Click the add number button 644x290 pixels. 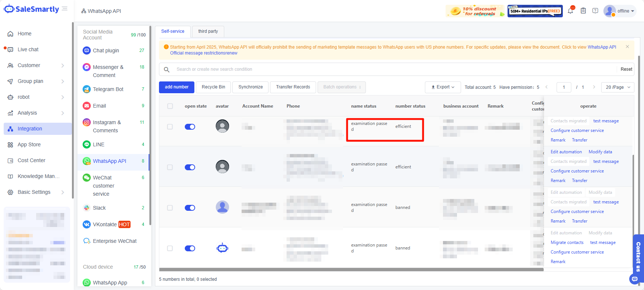click(177, 87)
